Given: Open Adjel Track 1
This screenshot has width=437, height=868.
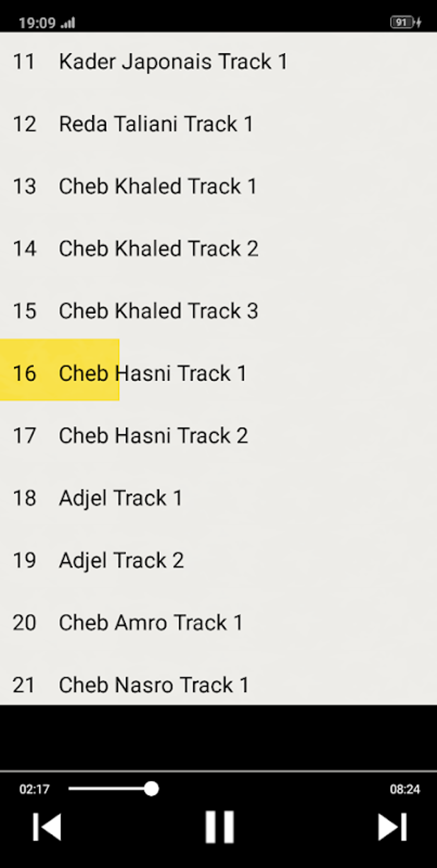Looking at the screenshot, I should (x=121, y=498).
